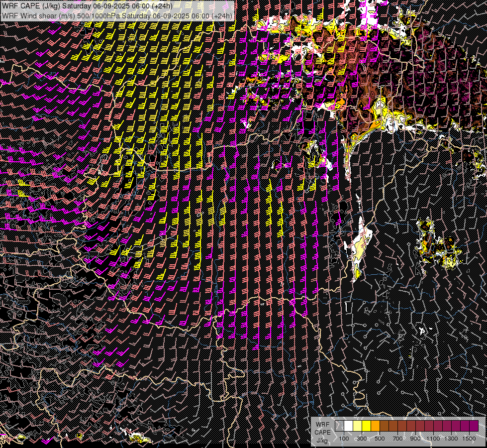The height and width of the screenshot is (448, 487).
Task: Click the 1300 legend value label
Action: tap(451, 439)
